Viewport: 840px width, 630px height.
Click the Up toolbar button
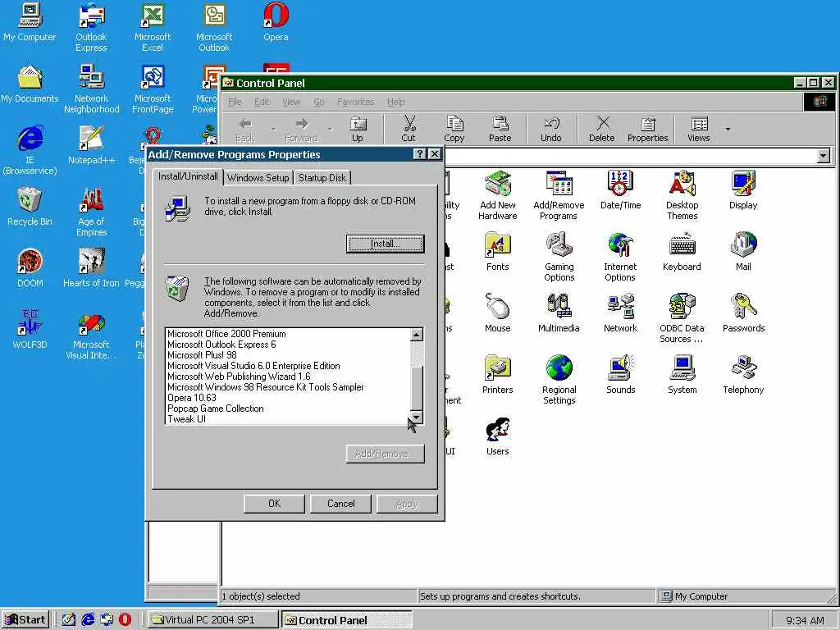[x=358, y=130]
